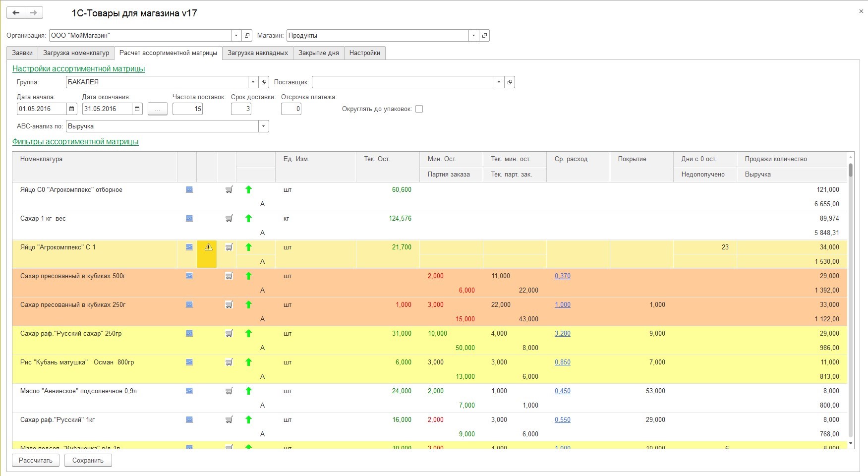Click the Сохранить button

[x=88, y=460]
